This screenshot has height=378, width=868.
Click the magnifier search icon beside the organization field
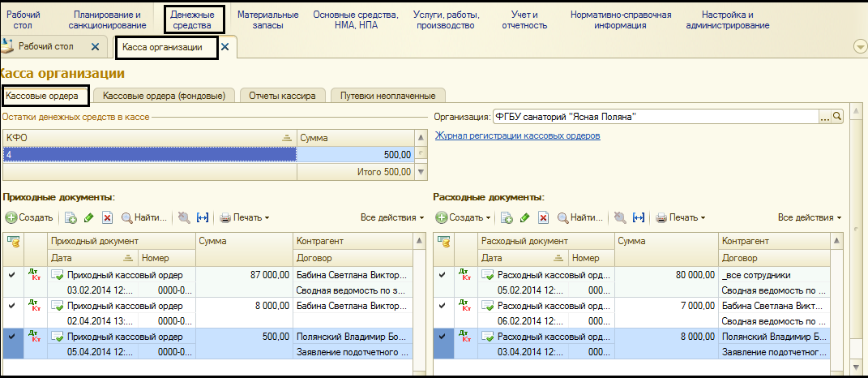point(837,117)
